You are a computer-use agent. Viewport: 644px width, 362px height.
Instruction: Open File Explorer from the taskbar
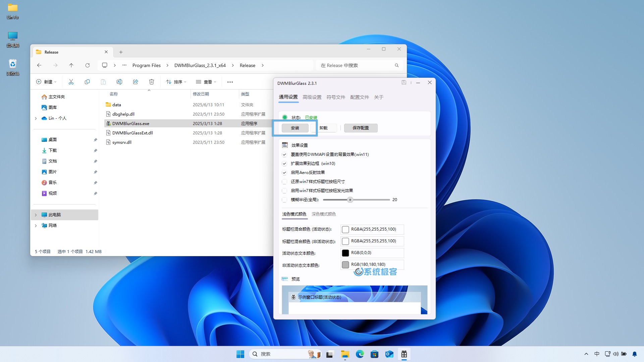pyautogui.click(x=345, y=354)
